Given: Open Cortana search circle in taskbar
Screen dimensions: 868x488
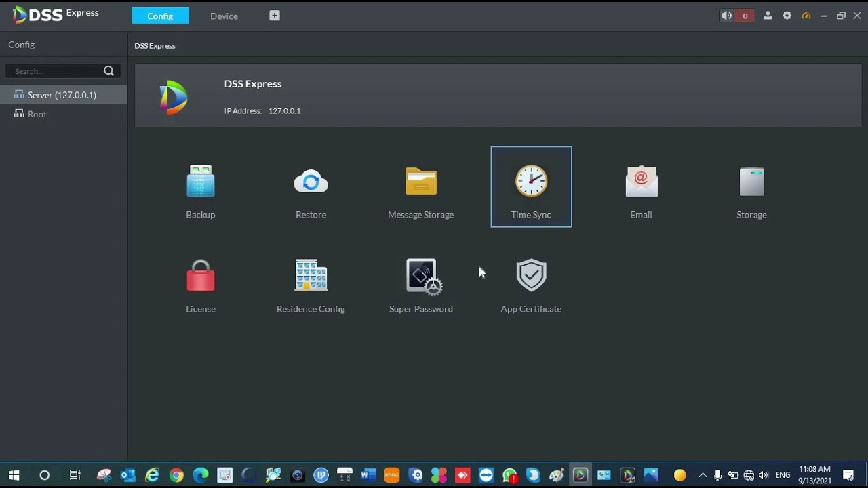Looking at the screenshot, I should (45, 475).
